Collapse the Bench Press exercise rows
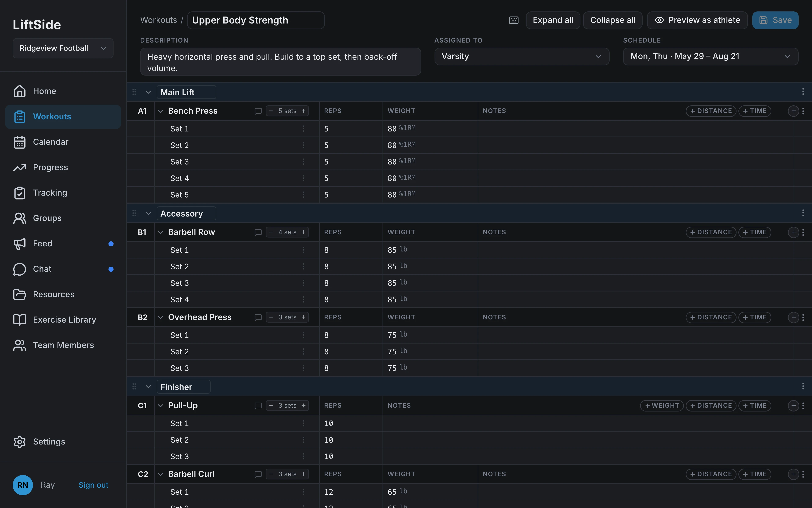Screen dimensions: 812x508 point(160,111)
